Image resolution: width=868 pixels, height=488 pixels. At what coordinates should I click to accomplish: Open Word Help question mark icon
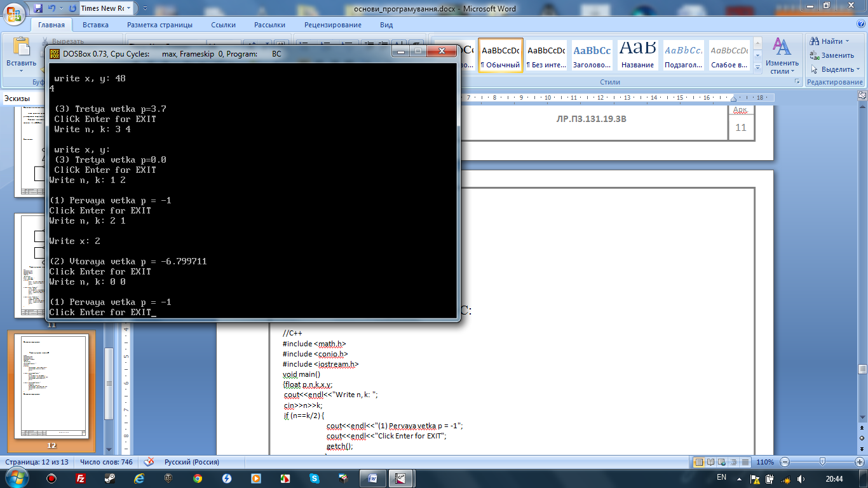(x=860, y=25)
